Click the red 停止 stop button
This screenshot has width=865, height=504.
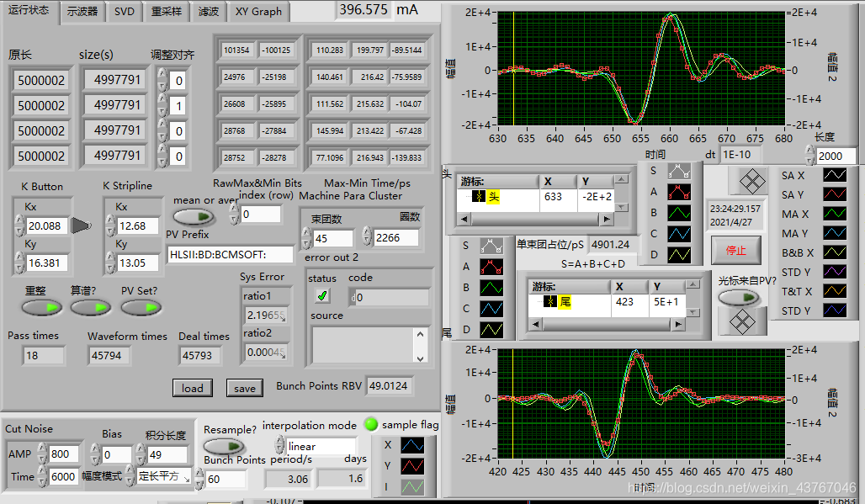click(x=736, y=251)
